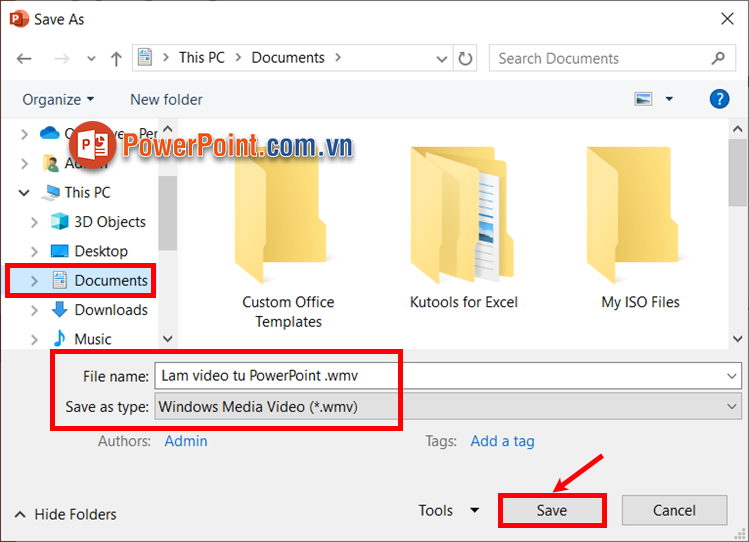Click the navigation pane scroll-up arrow
Viewport: 749px width, 542px height.
[168, 129]
